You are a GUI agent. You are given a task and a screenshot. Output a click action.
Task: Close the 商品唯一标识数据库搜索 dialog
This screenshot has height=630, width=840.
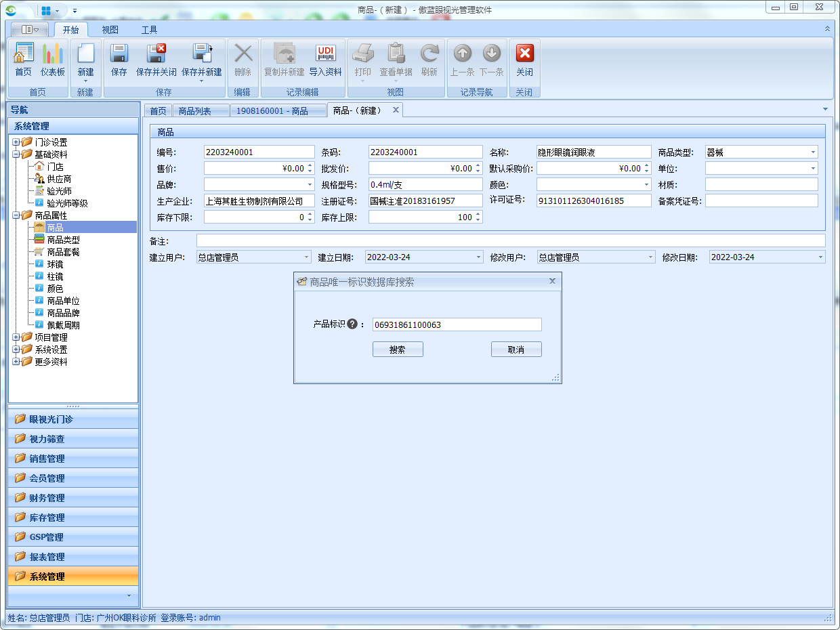tap(552, 281)
